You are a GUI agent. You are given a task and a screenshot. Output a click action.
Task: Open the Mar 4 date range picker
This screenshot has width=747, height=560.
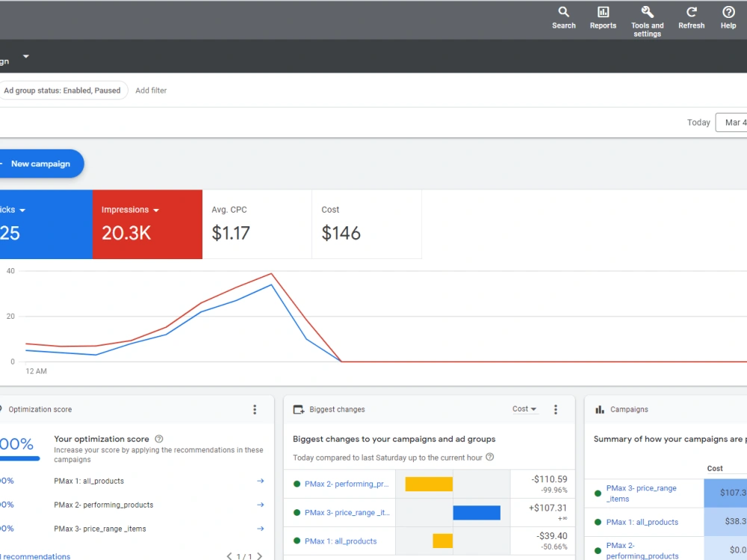click(x=731, y=122)
